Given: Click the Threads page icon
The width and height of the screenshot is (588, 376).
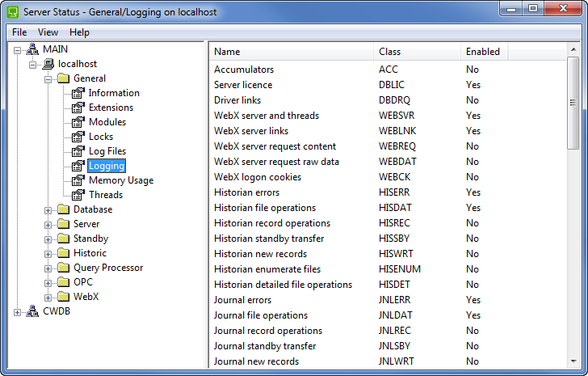Looking at the screenshot, I should 78,195.
